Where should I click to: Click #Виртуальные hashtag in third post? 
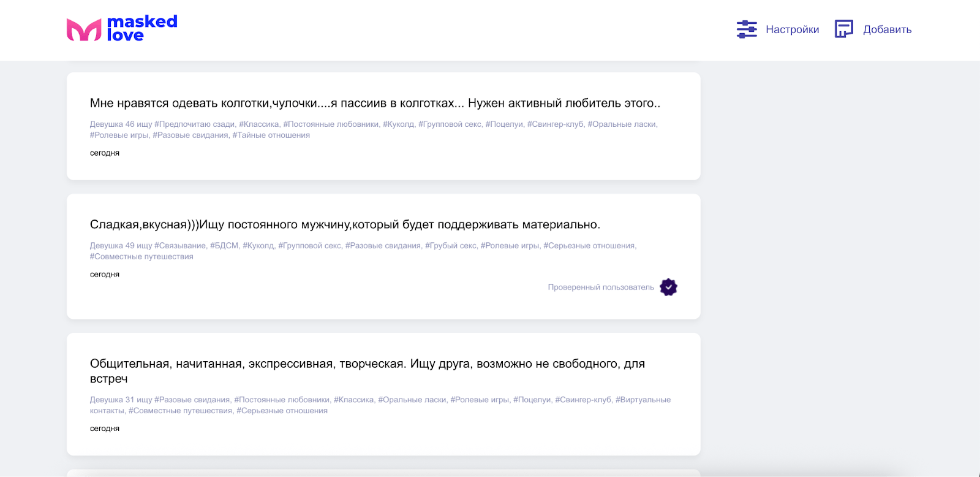pyautogui.click(x=643, y=400)
